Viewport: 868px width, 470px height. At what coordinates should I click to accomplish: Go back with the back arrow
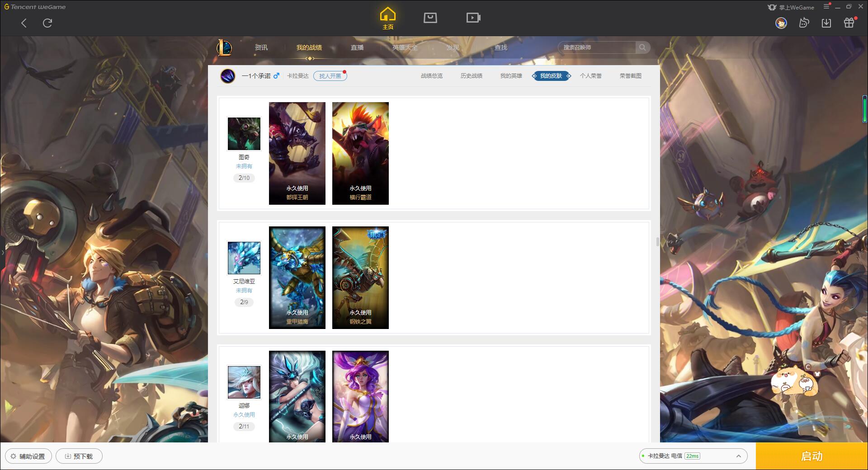[24, 23]
